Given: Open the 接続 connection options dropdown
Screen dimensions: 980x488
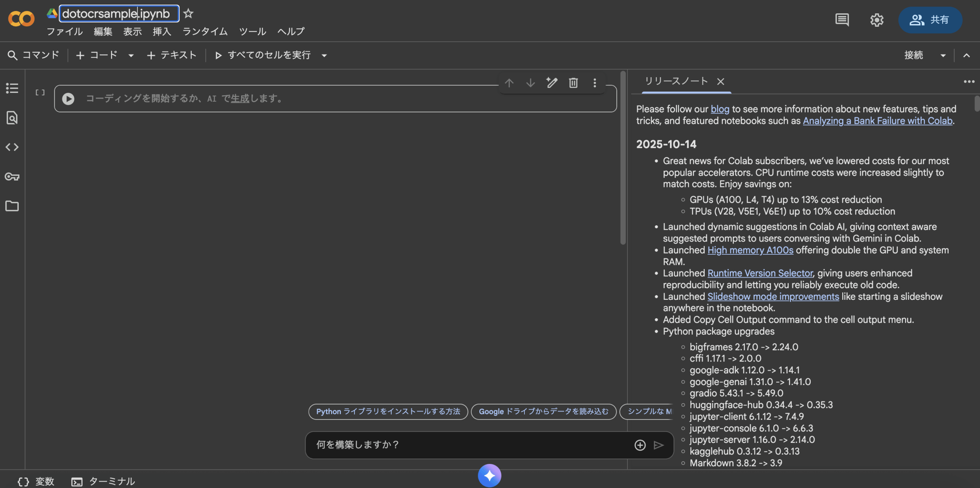Looking at the screenshot, I should pos(943,55).
